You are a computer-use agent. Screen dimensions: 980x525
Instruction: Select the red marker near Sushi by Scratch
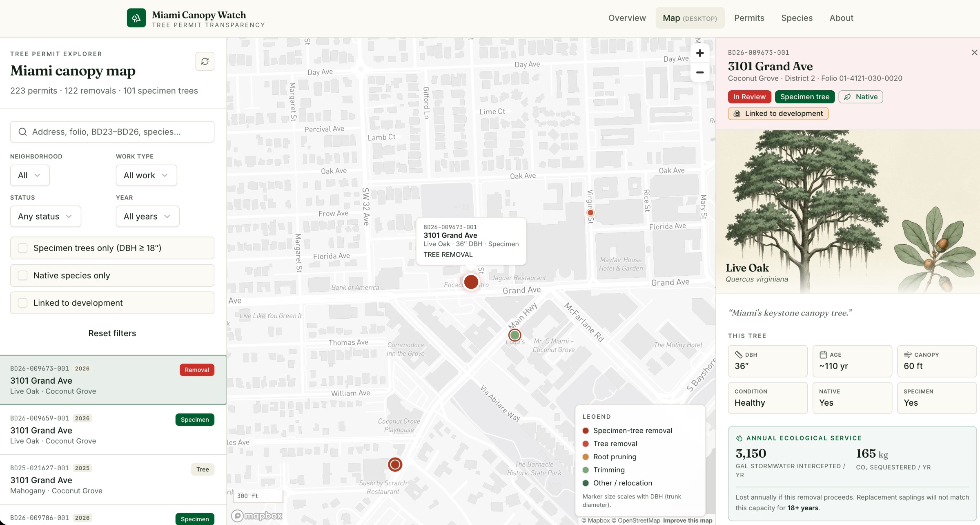tap(395, 465)
